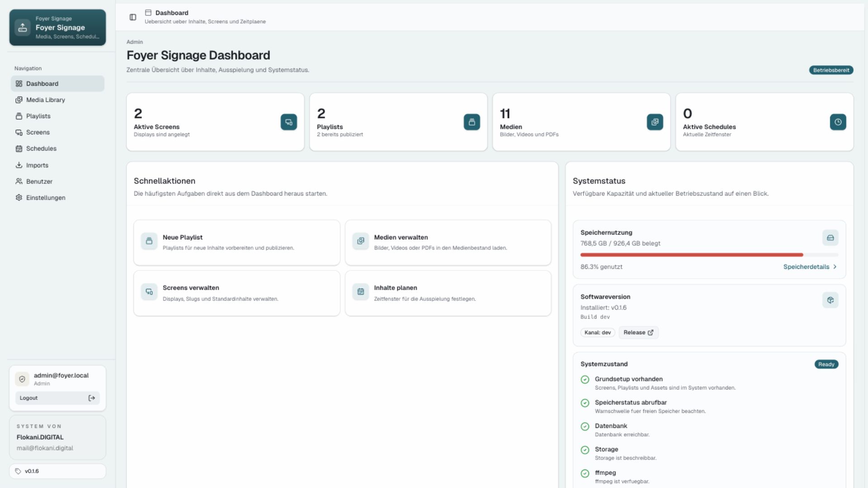Click the Storage check icon

click(585, 450)
